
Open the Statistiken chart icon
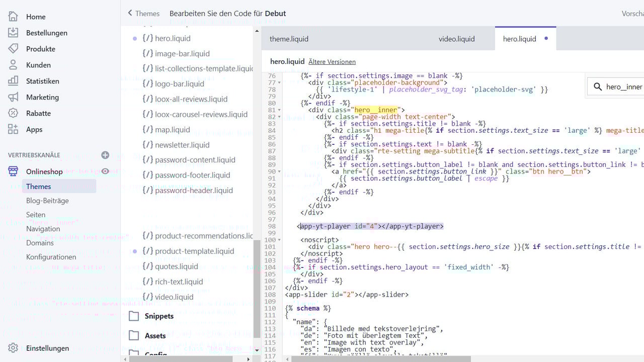[x=13, y=81]
